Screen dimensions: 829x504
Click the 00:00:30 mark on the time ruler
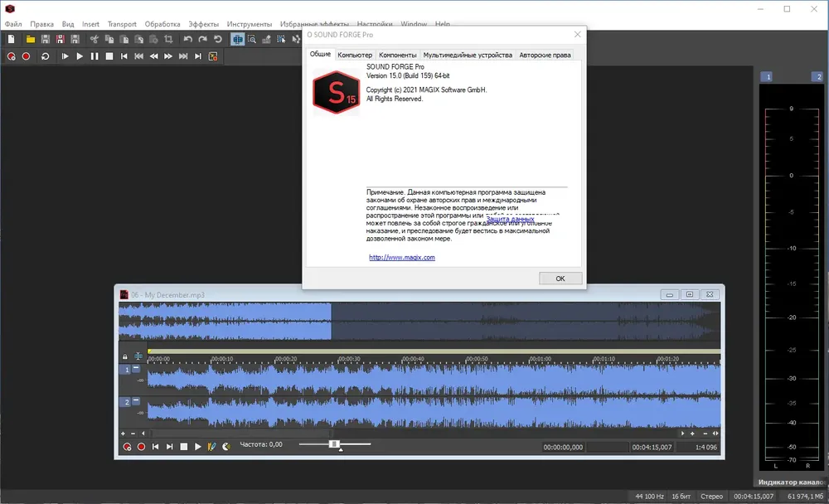pos(349,359)
